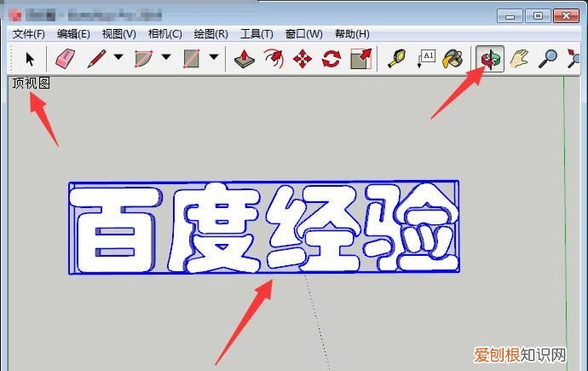Select the Push/Pull tool
This screenshot has height=371, width=588.
244,59
